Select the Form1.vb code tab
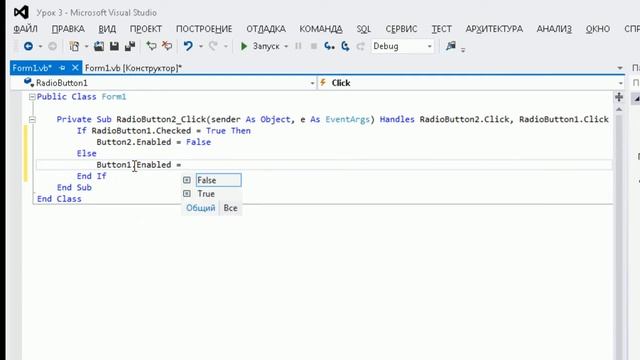This screenshot has width=640, height=360. [32, 68]
